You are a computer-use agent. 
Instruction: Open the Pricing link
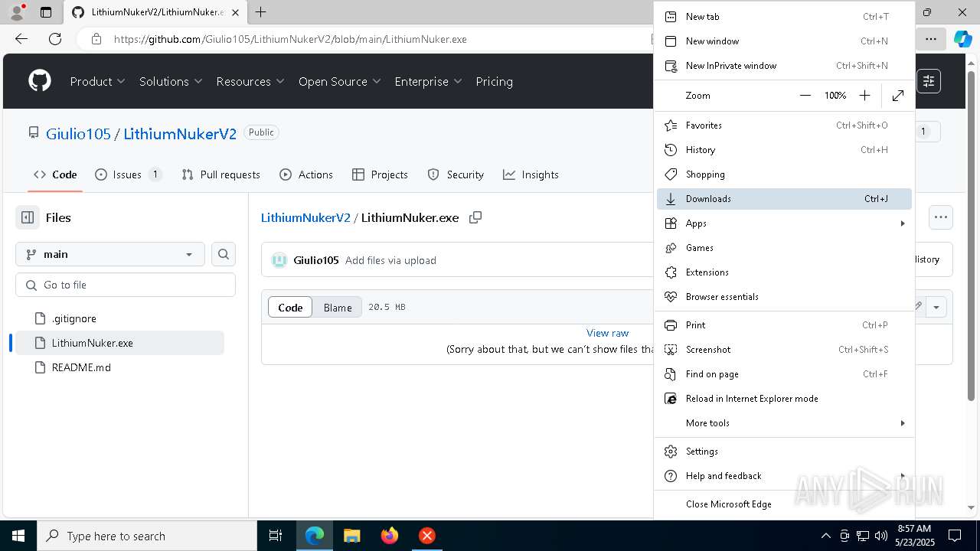pyautogui.click(x=494, y=81)
